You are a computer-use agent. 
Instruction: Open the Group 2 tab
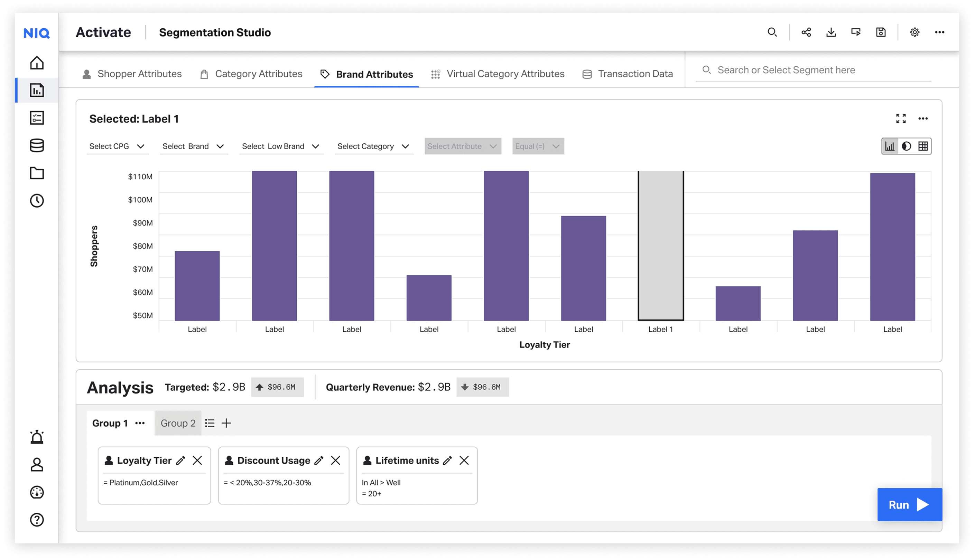pyautogui.click(x=178, y=423)
